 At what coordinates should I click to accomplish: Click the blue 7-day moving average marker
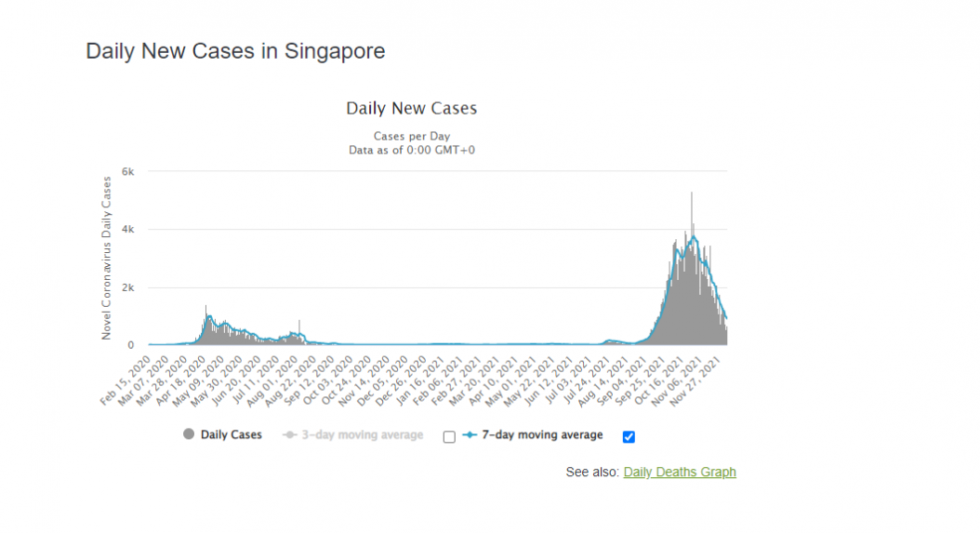pyautogui.click(x=470, y=434)
